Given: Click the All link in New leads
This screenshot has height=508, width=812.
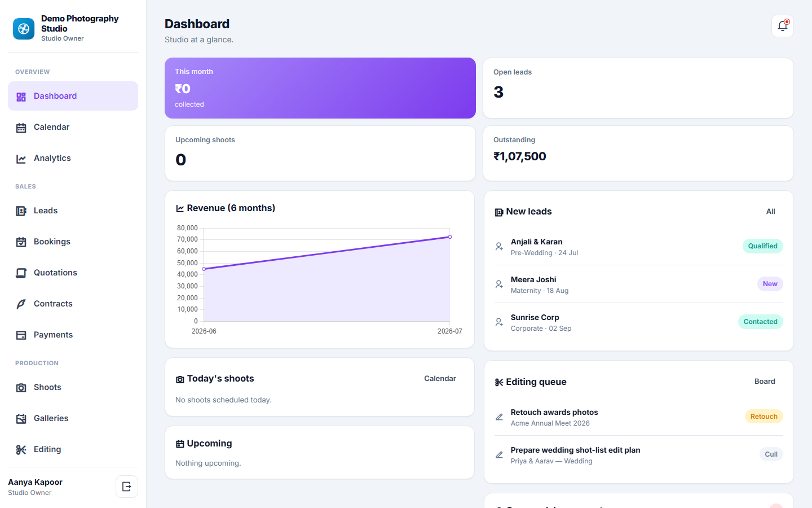Looking at the screenshot, I should [771, 212].
